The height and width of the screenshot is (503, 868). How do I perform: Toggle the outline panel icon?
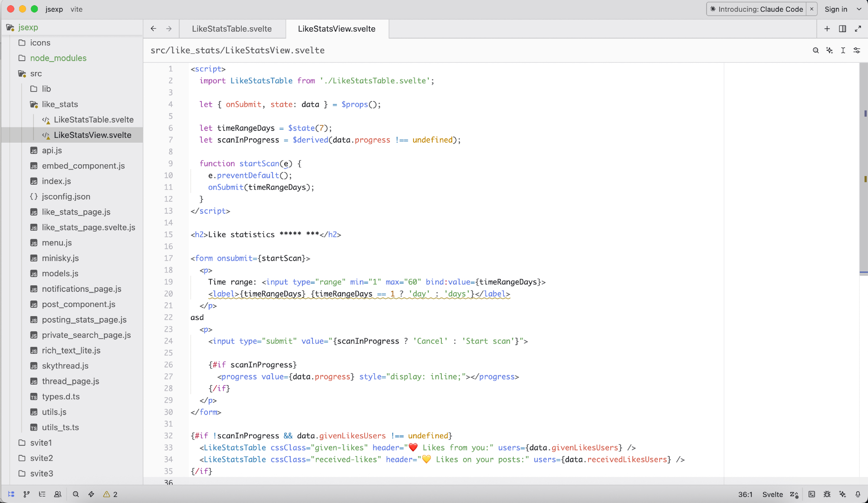(x=42, y=494)
